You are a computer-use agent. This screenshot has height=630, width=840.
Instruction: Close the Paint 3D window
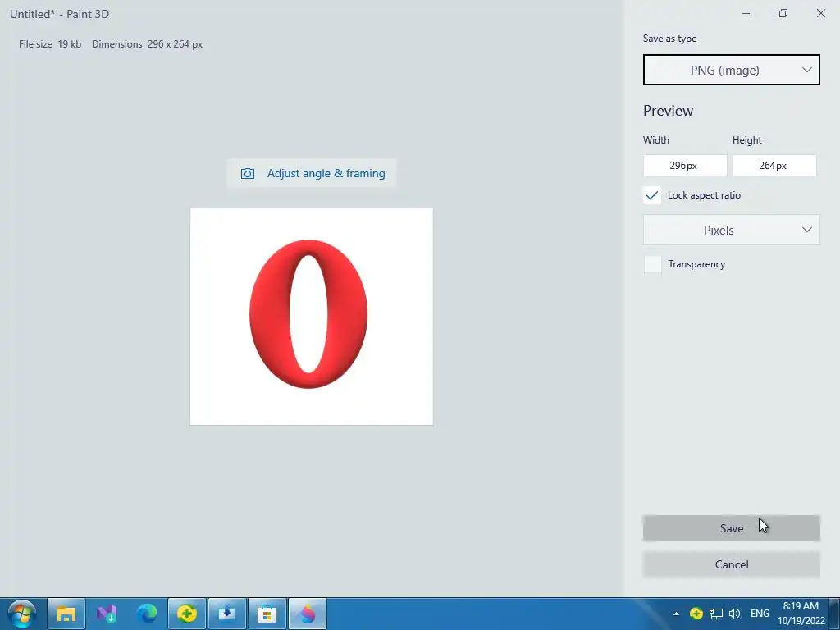coord(820,13)
